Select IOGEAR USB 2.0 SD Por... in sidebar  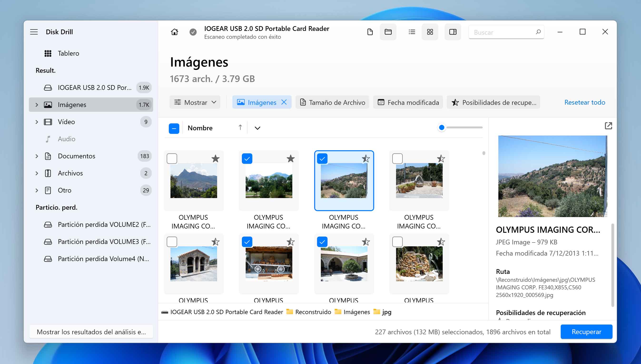[91, 87]
